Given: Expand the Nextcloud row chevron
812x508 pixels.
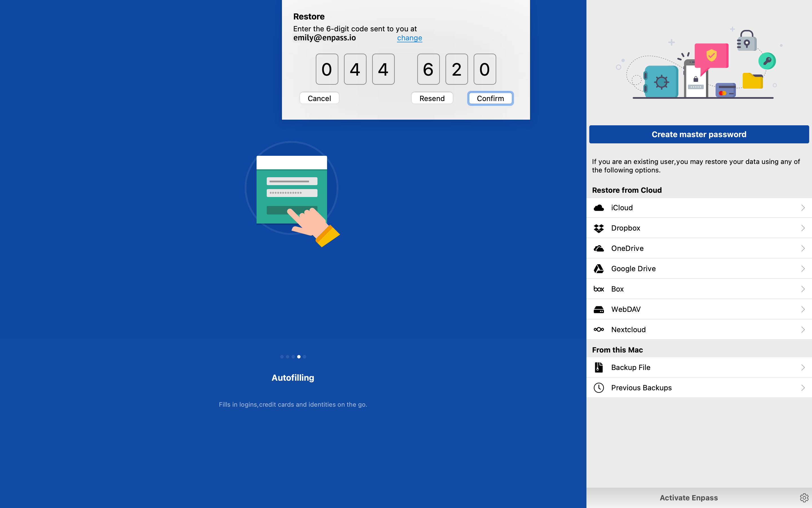Looking at the screenshot, I should pos(803,329).
